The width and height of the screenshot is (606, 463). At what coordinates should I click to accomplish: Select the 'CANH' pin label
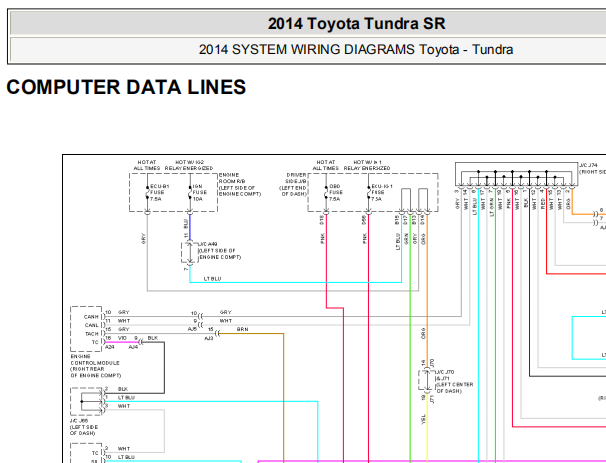tap(92, 317)
